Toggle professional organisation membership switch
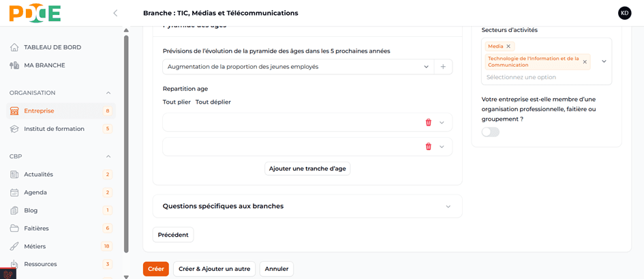The image size is (644, 279). [x=491, y=132]
